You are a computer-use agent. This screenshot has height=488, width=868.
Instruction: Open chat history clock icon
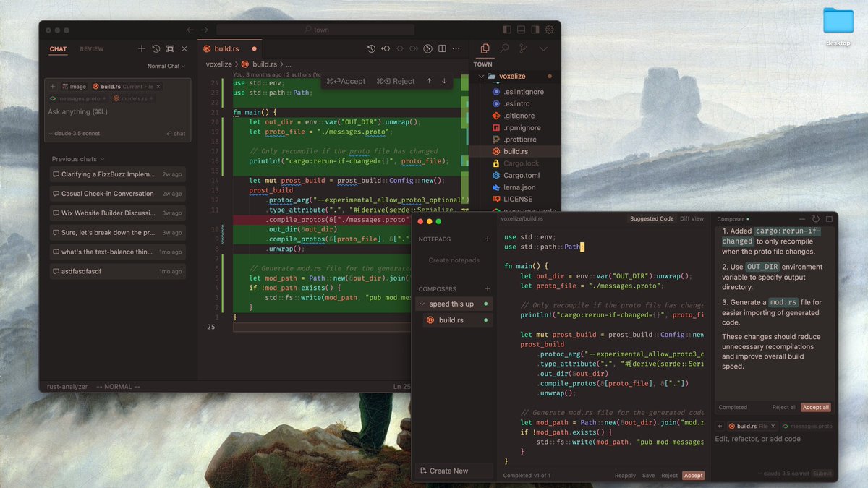point(156,48)
